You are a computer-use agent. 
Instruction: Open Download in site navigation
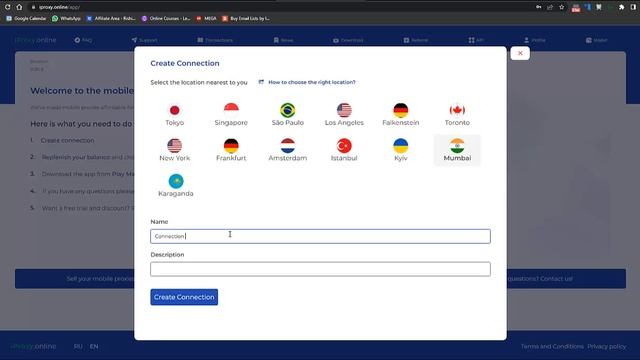coord(348,40)
